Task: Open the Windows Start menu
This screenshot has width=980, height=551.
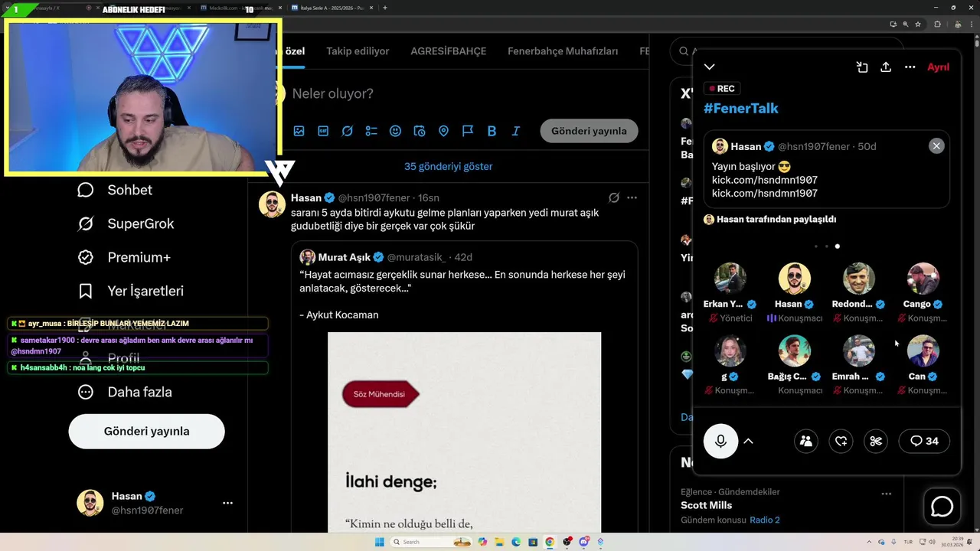Action: coord(379,542)
